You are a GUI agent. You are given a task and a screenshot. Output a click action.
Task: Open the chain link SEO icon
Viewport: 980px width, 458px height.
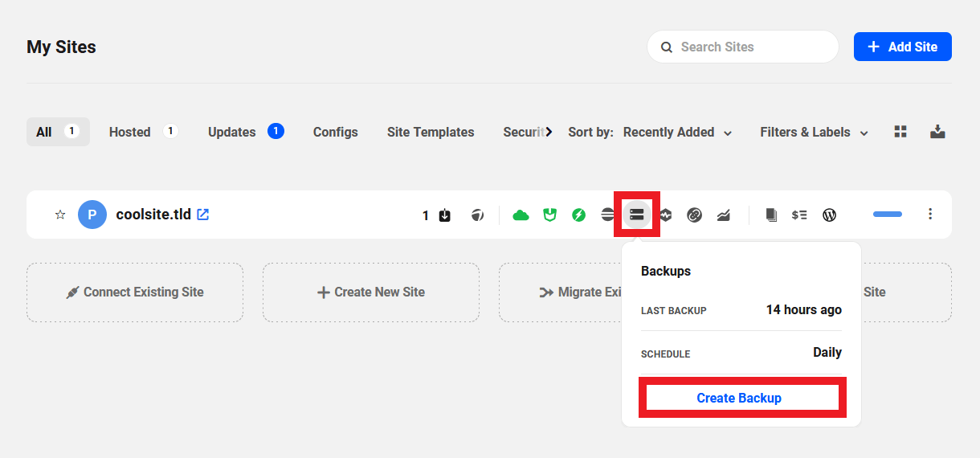695,215
